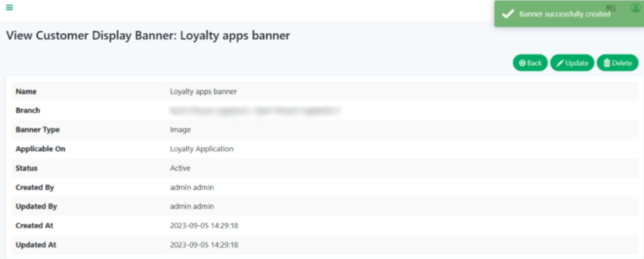This screenshot has height=259, width=644.
Task: Click the blurred Branch value
Action: pyautogui.click(x=255, y=111)
